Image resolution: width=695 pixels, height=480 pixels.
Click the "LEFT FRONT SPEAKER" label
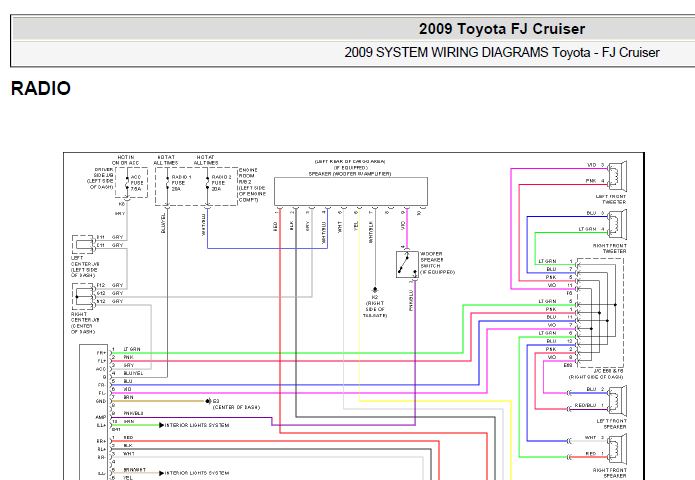[x=612, y=424]
